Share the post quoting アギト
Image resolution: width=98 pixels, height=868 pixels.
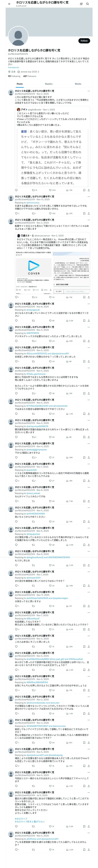89,190
